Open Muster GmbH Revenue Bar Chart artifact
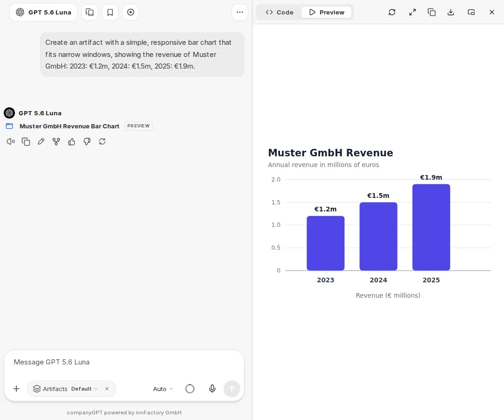Image resolution: width=504 pixels, height=420 pixels. coord(70,126)
